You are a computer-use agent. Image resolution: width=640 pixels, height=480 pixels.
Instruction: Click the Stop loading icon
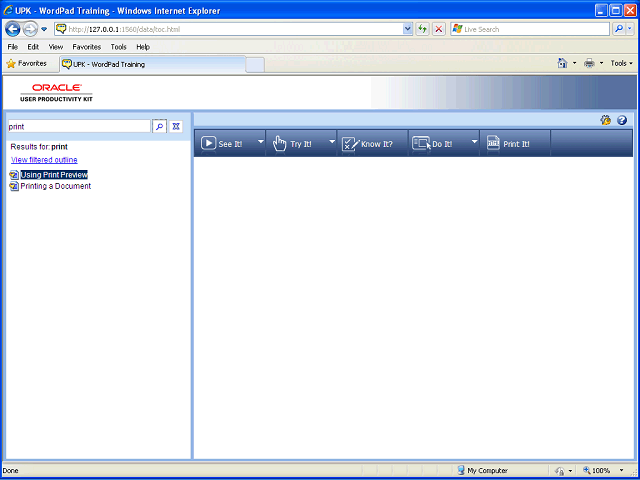[439, 29]
